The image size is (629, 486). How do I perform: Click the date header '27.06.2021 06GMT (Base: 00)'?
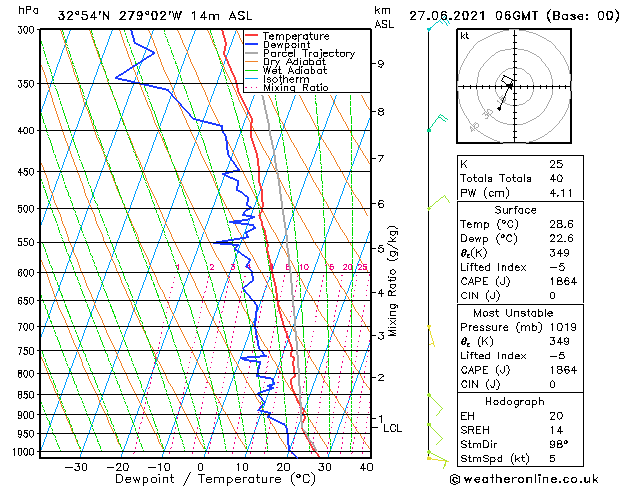514,16
